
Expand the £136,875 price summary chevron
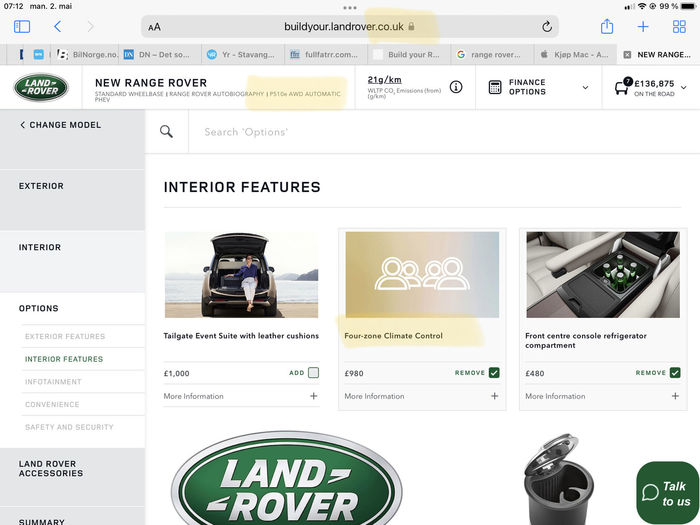tap(683, 88)
